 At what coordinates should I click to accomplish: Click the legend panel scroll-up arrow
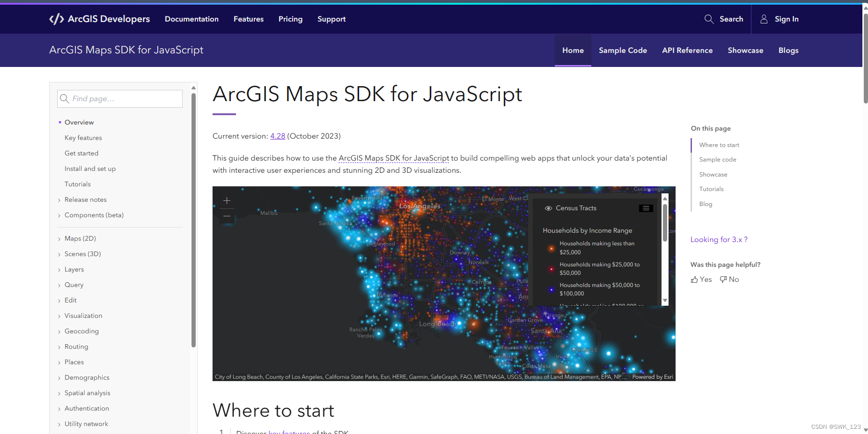coord(665,199)
